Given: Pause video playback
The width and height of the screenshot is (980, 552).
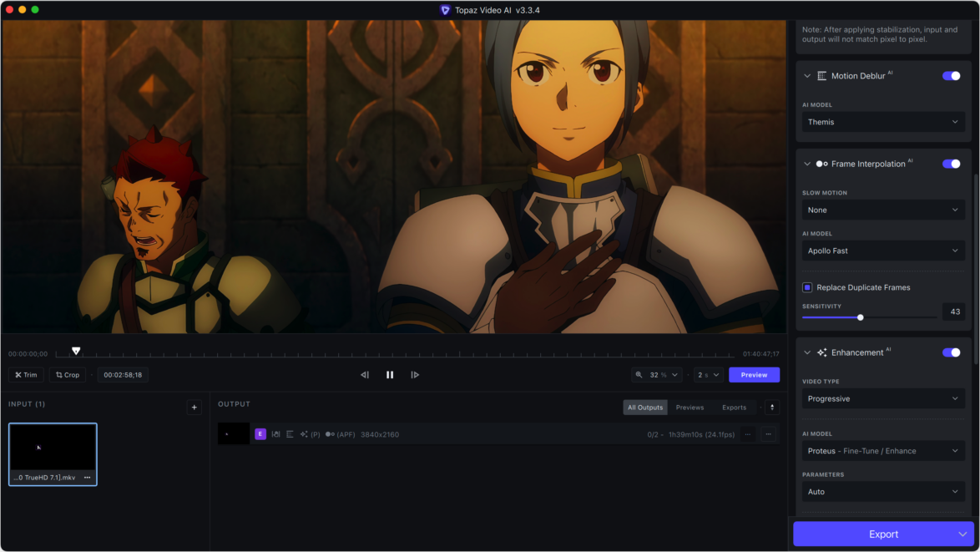Looking at the screenshot, I should [390, 375].
